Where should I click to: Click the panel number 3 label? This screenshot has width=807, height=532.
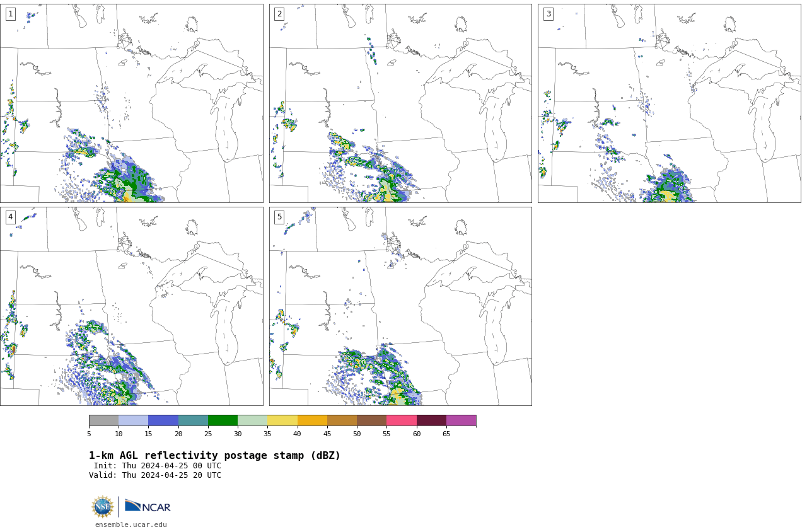549,14
